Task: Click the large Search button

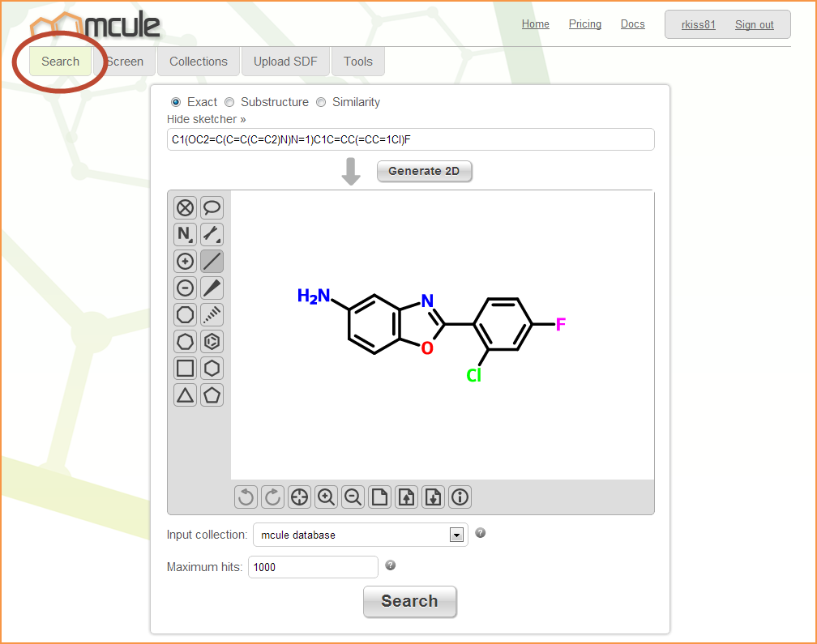Action: [409, 601]
